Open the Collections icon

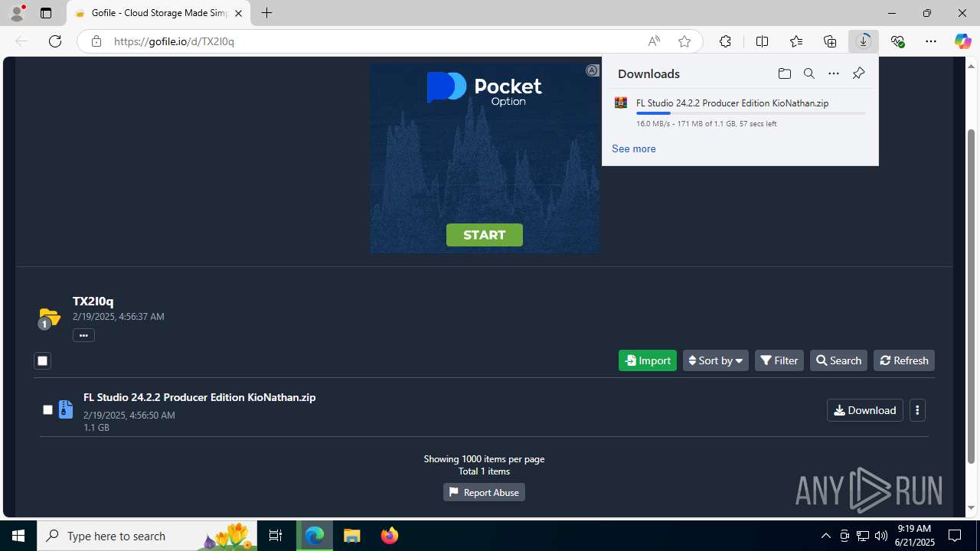(x=830, y=41)
